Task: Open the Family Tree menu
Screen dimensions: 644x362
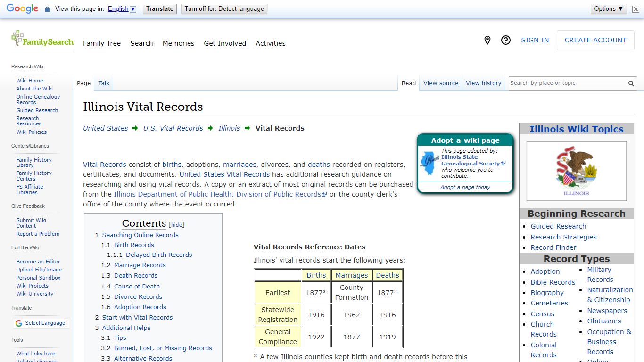Action: click(102, 43)
